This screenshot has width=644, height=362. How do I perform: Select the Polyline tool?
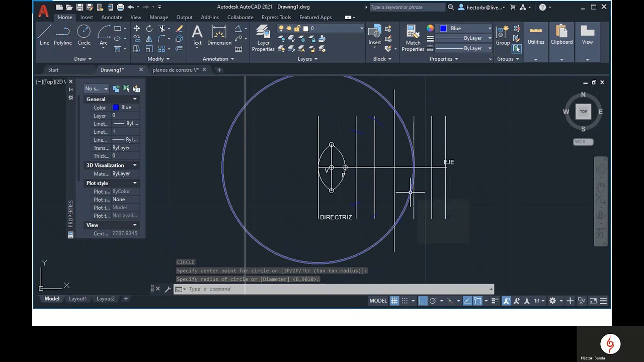click(x=63, y=35)
